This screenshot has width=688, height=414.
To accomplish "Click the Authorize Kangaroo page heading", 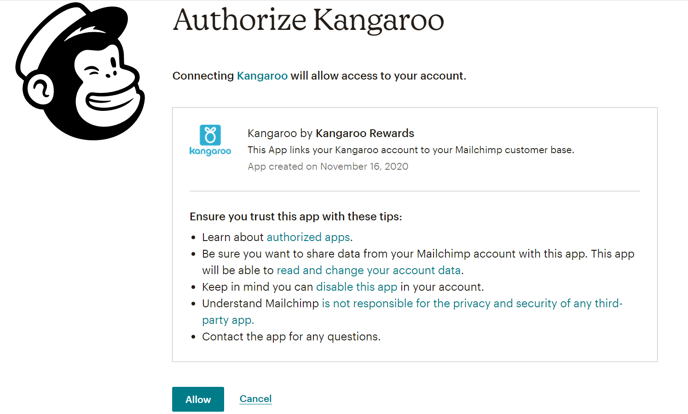I will pyautogui.click(x=308, y=20).
